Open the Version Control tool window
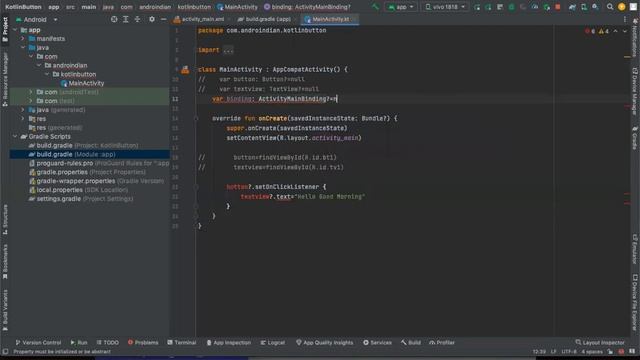This screenshot has height=360, width=640. (38, 342)
